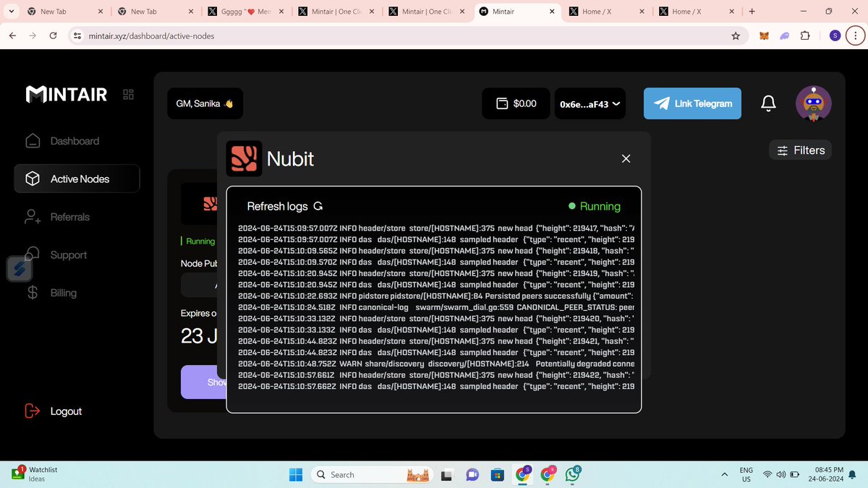This screenshot has height=488, width=868.
Task: Open the Extensions puzzle menu
Action: tap(805, 35)
